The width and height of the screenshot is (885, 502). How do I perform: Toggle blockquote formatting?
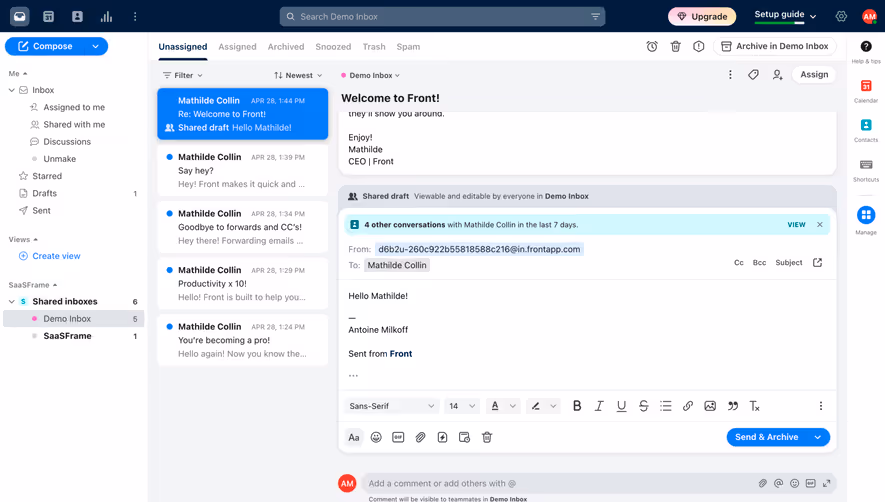(x=733, y=405)
